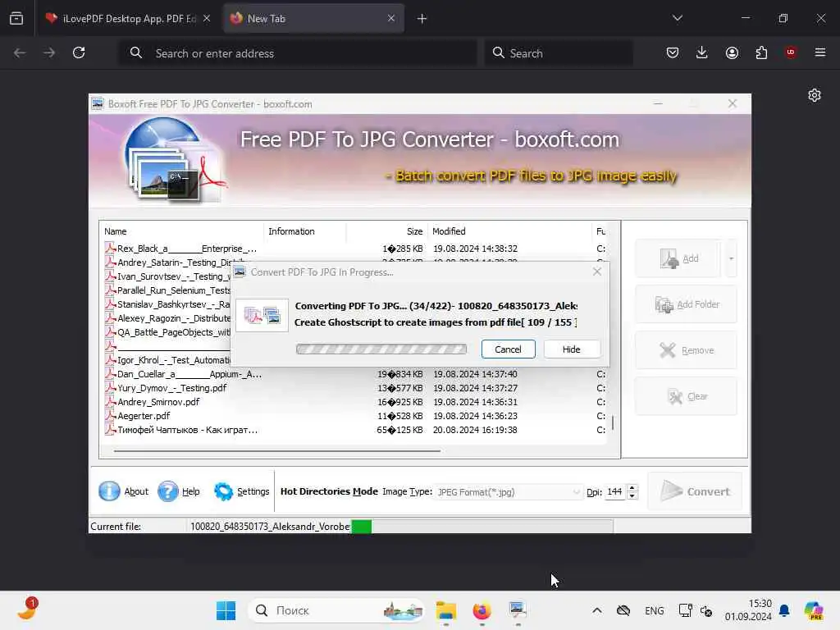Image resolution: width=840 pixels, height=630 pixels.
Task: Select Ivan_Surovtsev Testing file row
Action: pyautogui.click(x=167, y=276)
